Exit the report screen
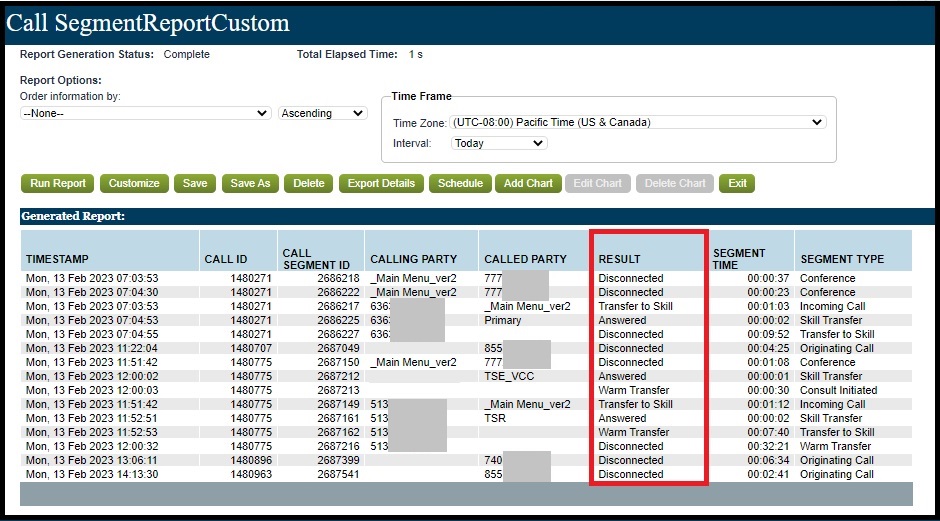The image size is (940, 521). 737,183
